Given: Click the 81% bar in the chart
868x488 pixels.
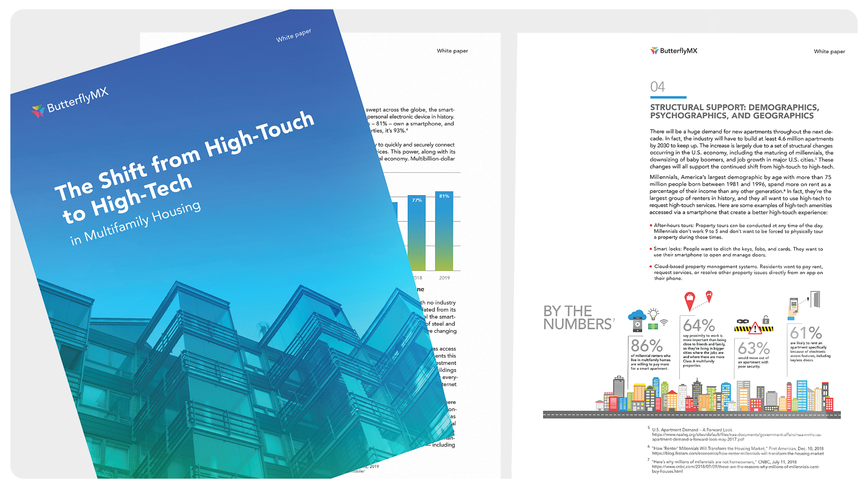Looking at the screenshot, I should click(444, 231).
